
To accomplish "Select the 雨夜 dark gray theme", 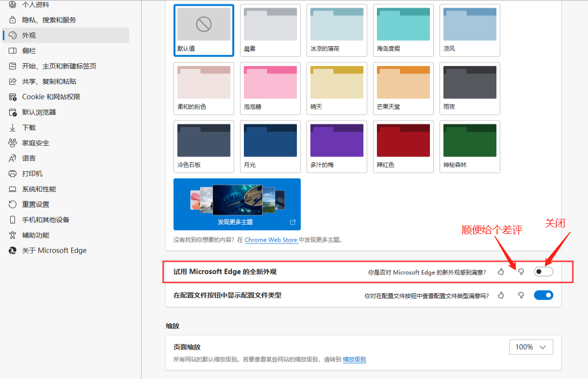I will tap(470, 88).
